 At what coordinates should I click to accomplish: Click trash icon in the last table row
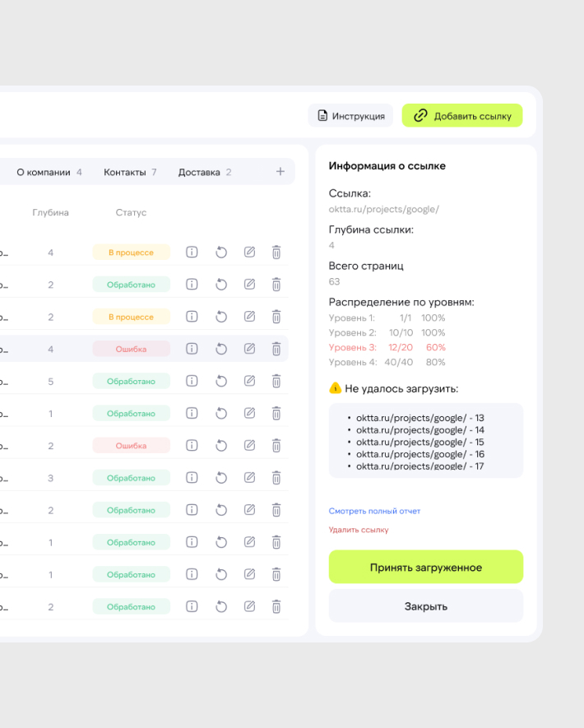(276, 607)
